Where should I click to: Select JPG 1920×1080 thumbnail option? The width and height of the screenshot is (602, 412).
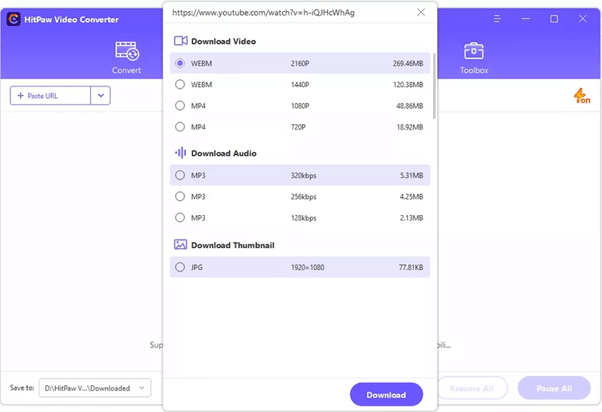[180, 267]
